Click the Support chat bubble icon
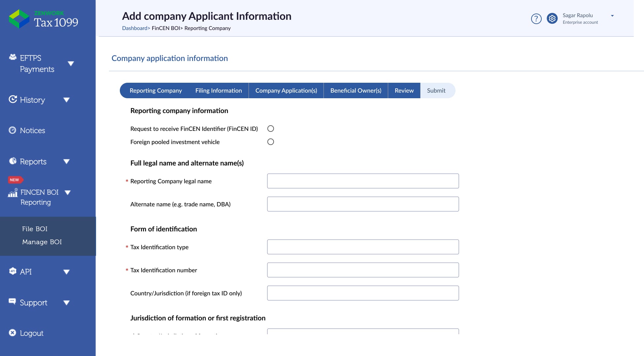The width and height of the screenshot is (644, 356). pyautogui.click(x=12, y=301)
